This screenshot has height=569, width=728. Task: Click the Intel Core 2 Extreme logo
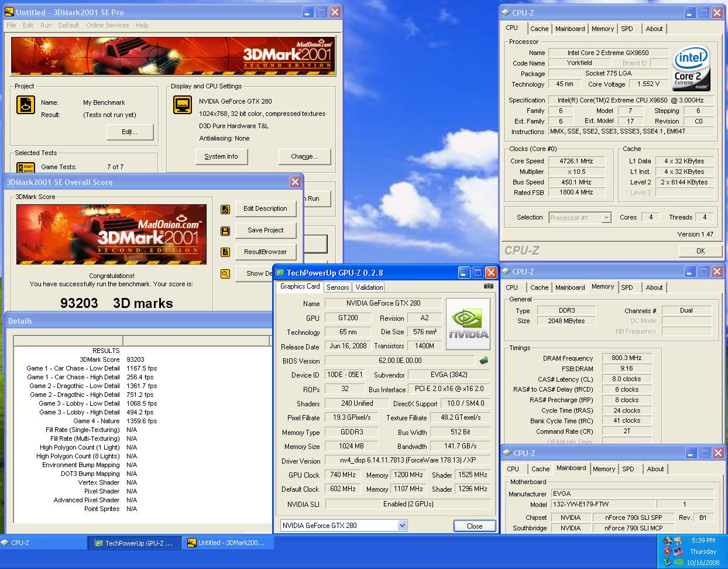click(691, 68)
